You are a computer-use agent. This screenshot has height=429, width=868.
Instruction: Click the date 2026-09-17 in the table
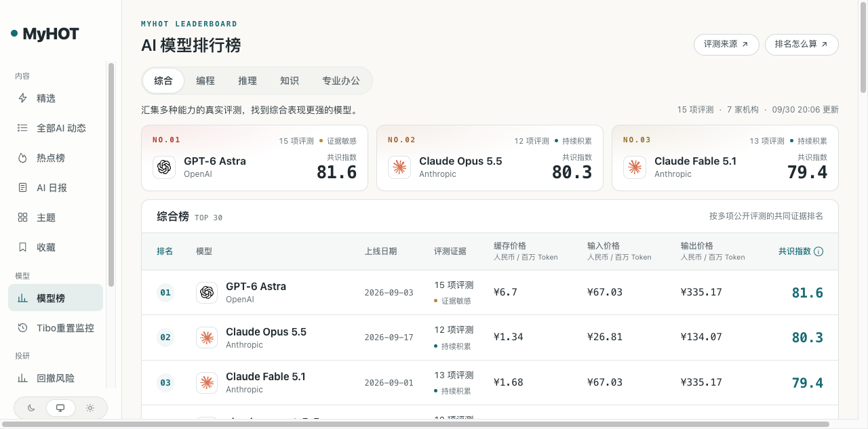click(x=389, y=338)
